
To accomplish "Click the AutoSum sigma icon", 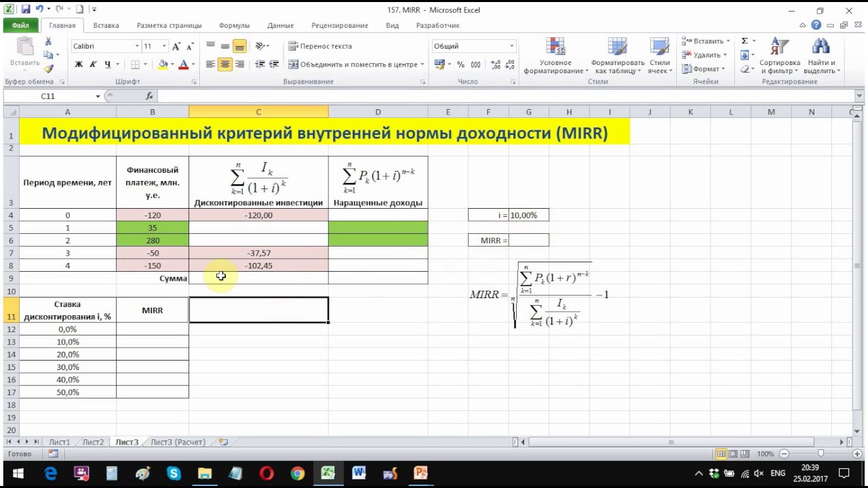I will 745,41.
